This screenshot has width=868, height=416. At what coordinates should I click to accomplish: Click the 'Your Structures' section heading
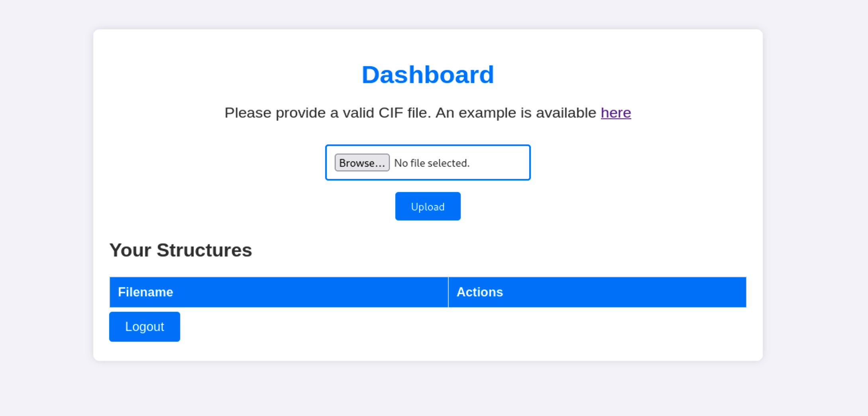[x=181, y=250]
